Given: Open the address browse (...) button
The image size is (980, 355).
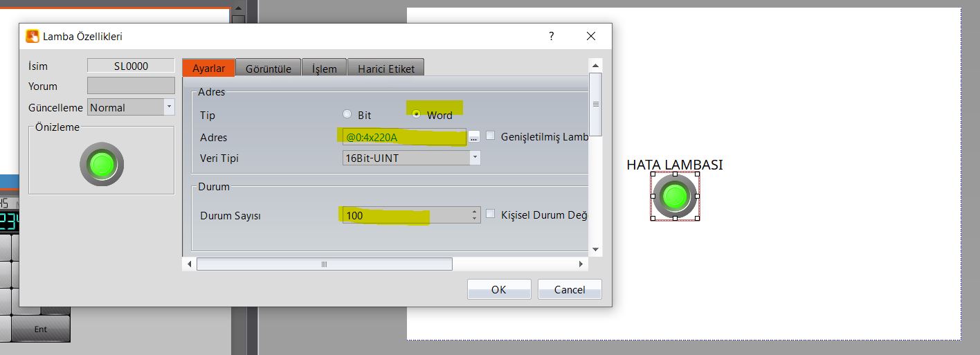Looking at the screenshot, I should click(x=473, y=138).
